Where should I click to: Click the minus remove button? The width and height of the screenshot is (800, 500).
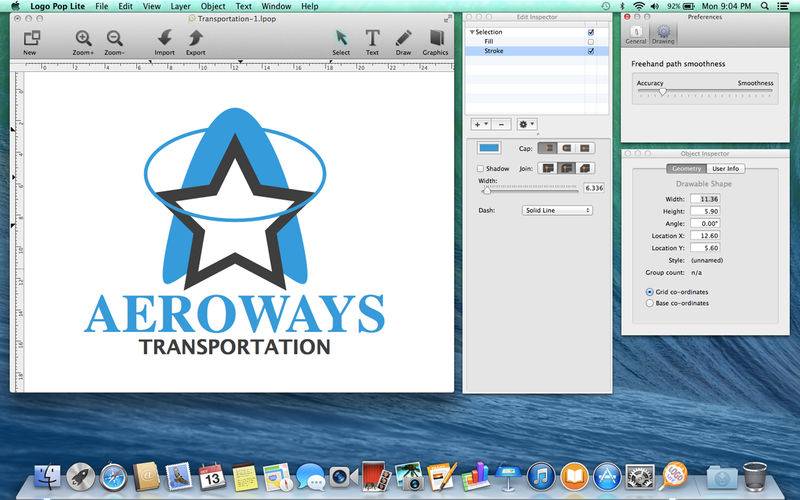[501, 124]
